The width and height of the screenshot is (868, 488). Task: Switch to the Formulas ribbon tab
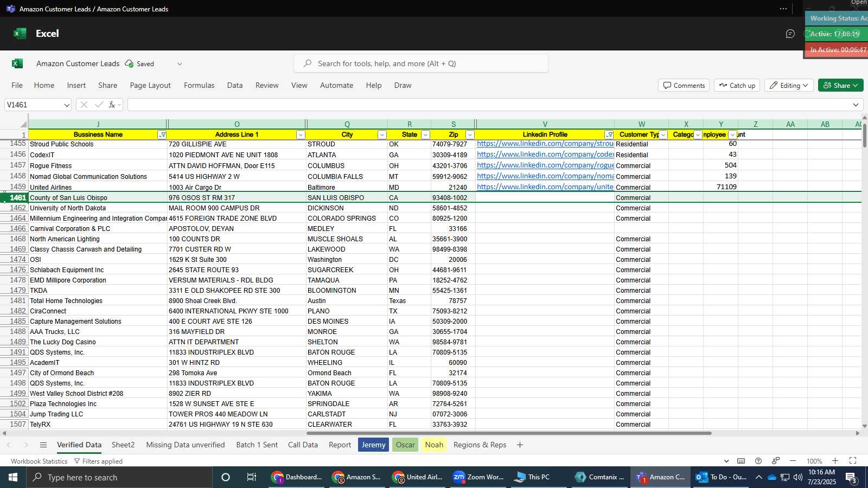point(199,85)
